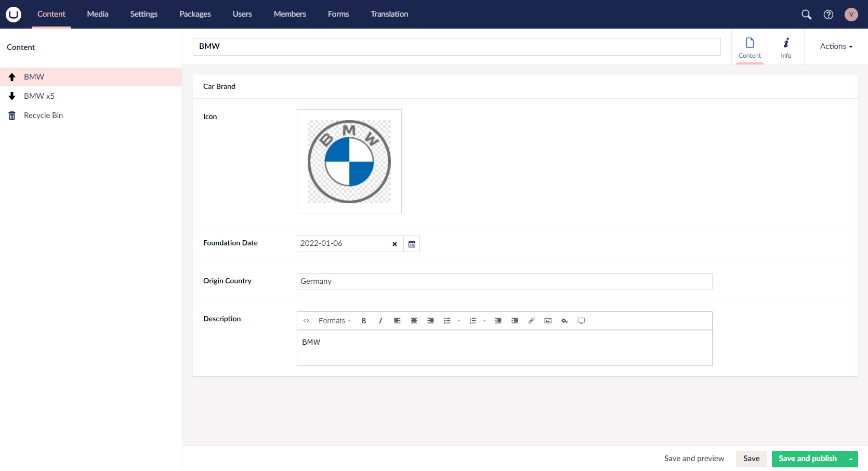Expand the Save and publish options arrow
The width and height of the screenshot is (868, 471).
(x=851, y=459)
